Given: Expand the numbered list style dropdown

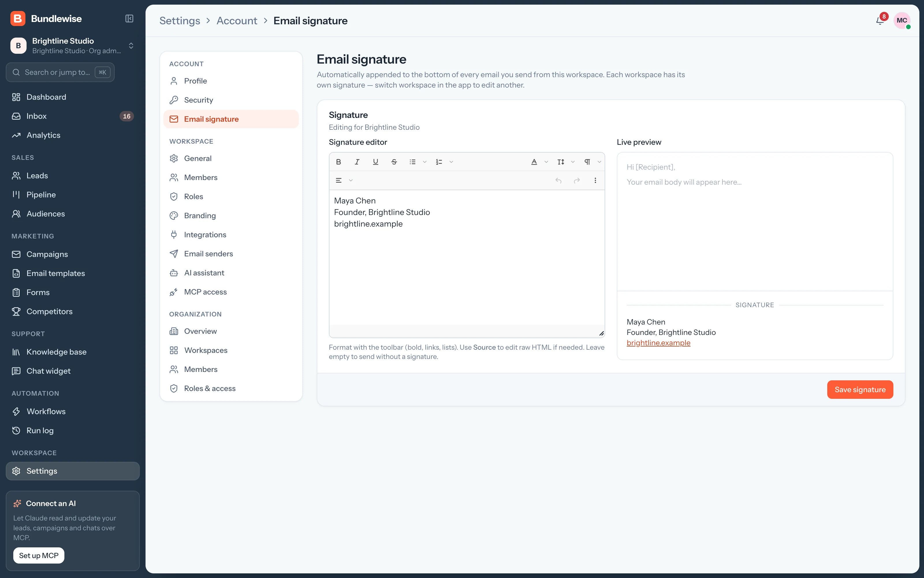Looking at the screenshot, I should tap(451, 162).
